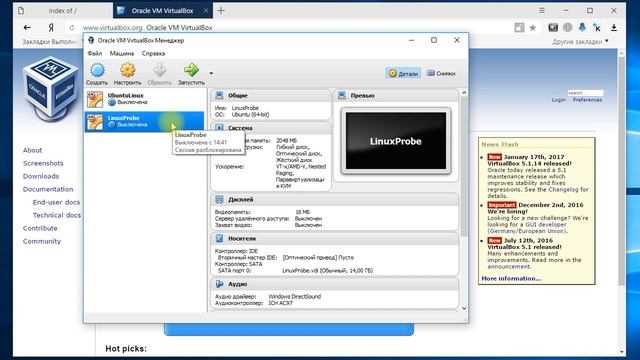Open the Screenshots link on webpage
Image resolution: width=640 pixels, height=360 pixels.
click(x=43, y=163)
